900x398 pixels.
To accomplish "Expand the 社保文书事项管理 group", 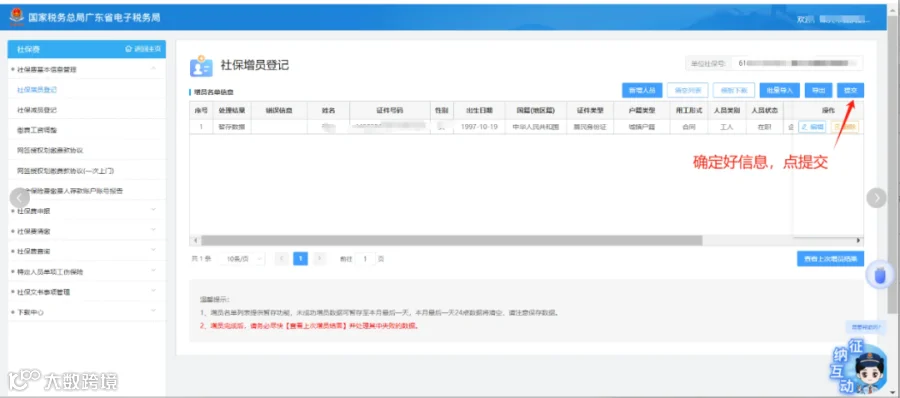I will (153, 291).
